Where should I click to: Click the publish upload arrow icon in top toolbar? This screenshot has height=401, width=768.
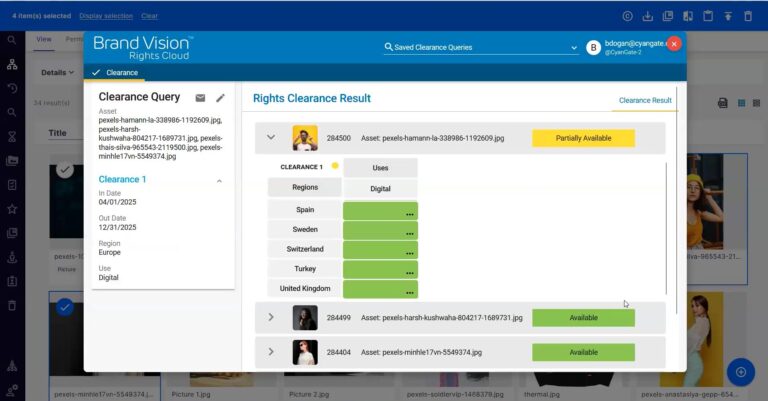[x=728, y=16]
